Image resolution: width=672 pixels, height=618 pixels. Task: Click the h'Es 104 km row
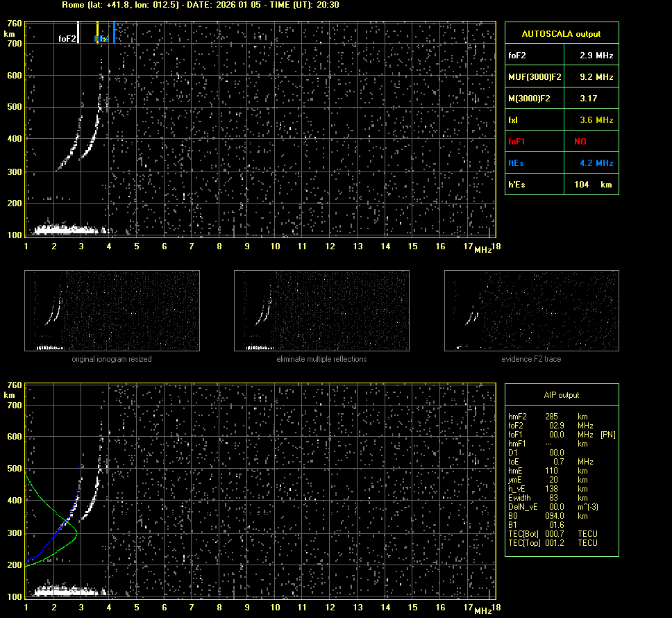tap(561, 185)
